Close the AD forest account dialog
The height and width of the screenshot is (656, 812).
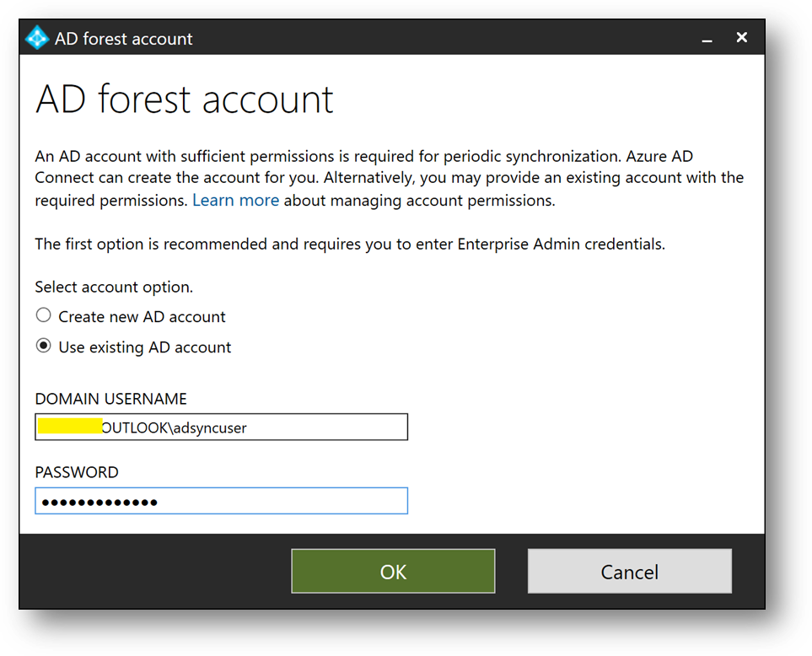[x=741, y=37]
